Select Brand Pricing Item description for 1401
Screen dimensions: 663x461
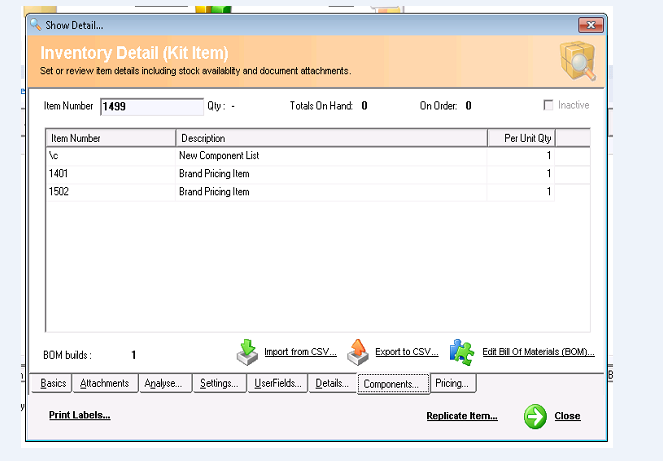pos(214,174)
